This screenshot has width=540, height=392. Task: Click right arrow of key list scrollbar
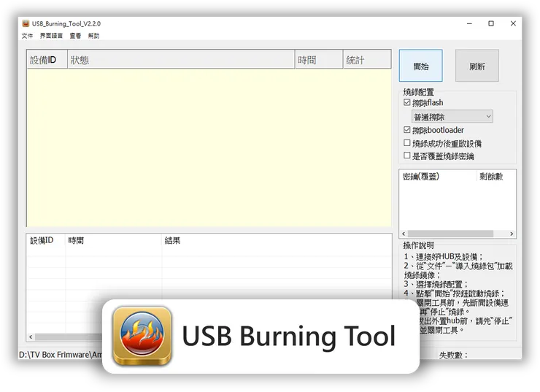pyautogui.click(x=512, y=234)
